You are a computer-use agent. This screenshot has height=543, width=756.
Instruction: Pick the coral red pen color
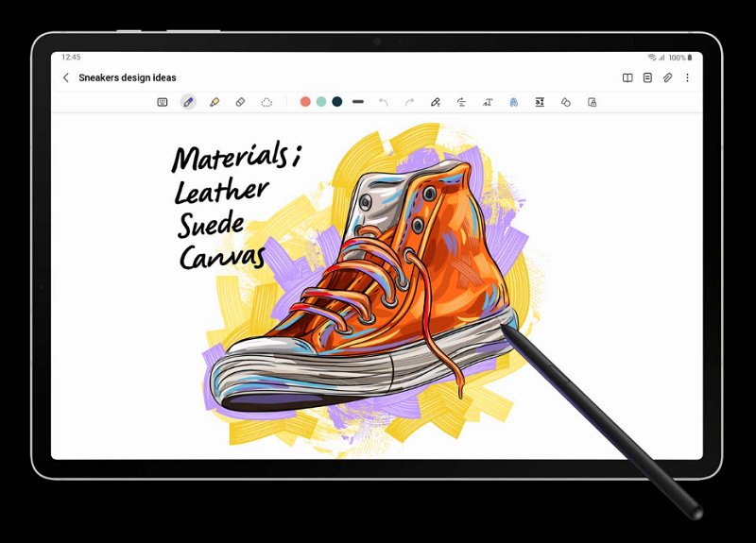tap(305, 102)
